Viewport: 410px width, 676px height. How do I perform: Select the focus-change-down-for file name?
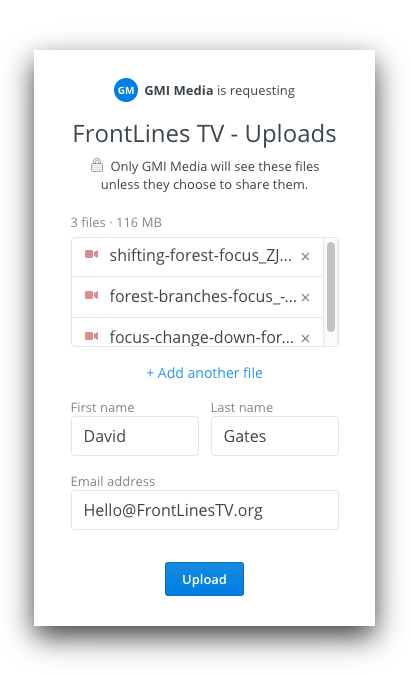pos(201,337)
